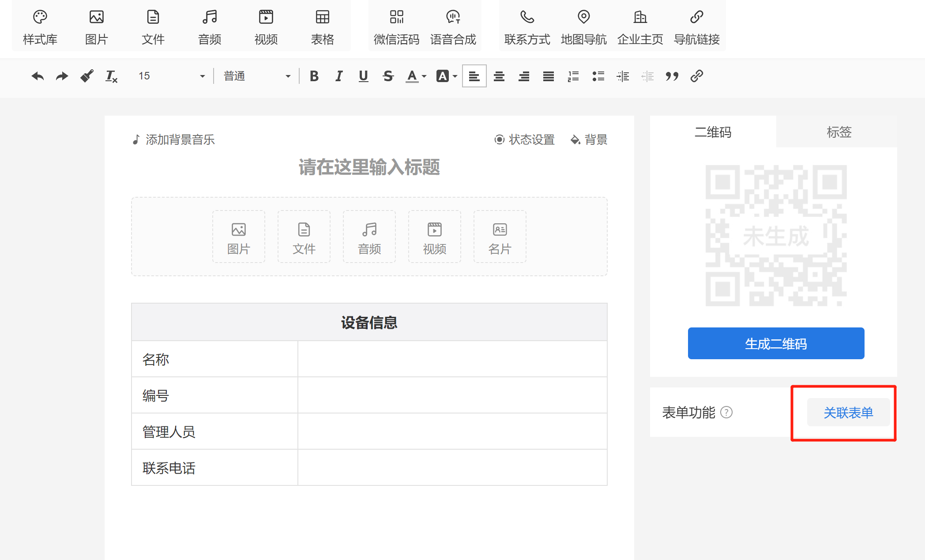This screenshot has height=560, width=925.
Task: Apply the current font color
Action: (412, 76)
